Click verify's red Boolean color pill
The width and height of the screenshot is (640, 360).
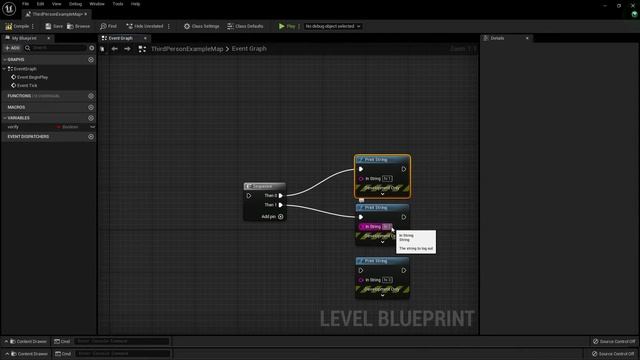click(x=59, y=127)
